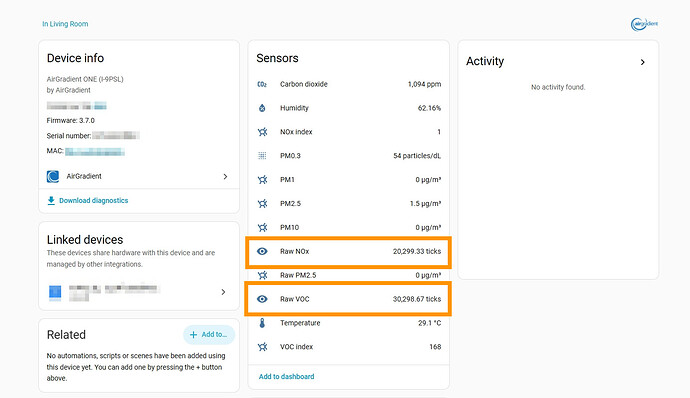Click the PM0.3 sensor label

290,155
